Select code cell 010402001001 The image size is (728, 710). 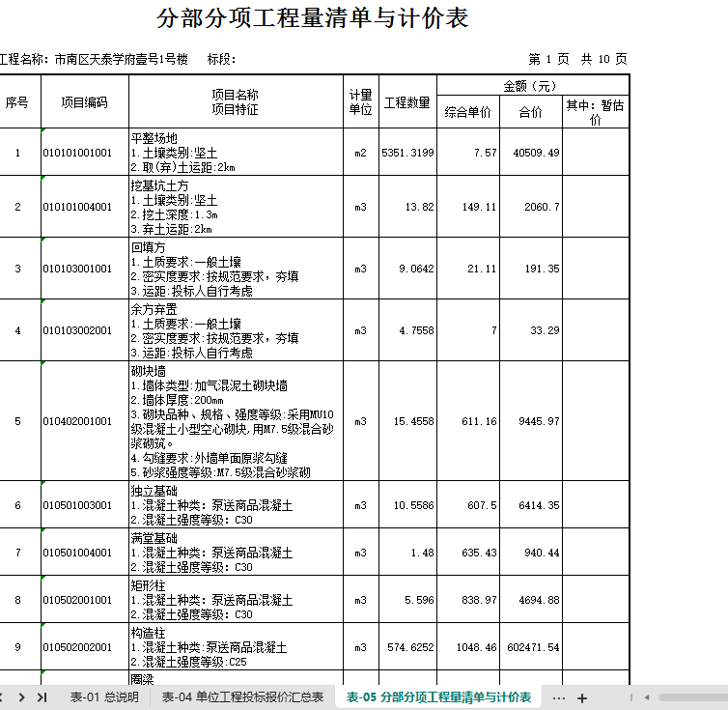[85, 421]
